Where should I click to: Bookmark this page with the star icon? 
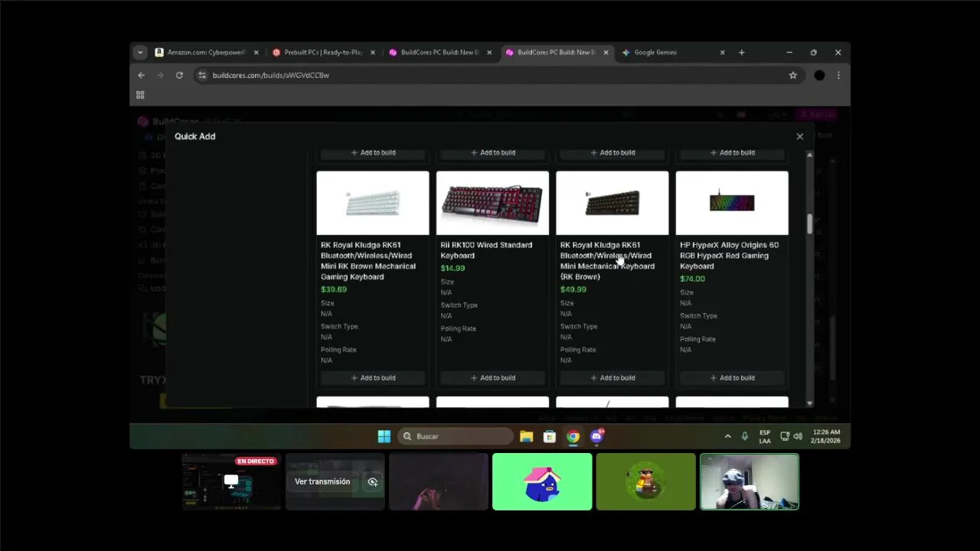pos(793,75)
